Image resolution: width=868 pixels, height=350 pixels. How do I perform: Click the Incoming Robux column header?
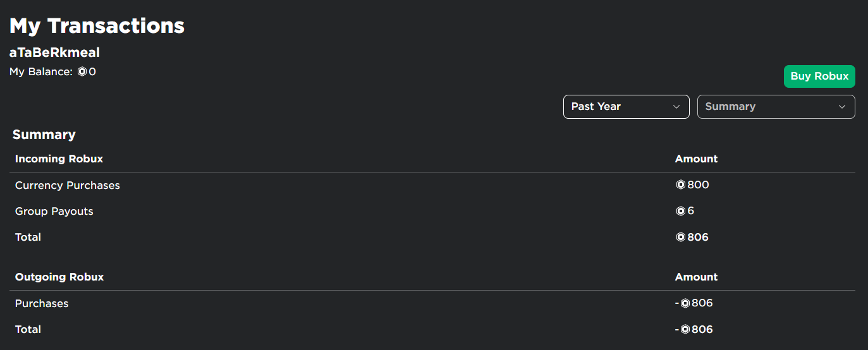click(x=59, y=159)
